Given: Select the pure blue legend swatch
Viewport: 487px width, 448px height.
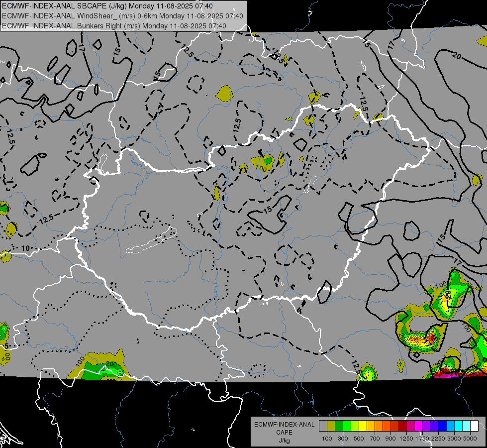Looking at the screenshot, I should coord(443,426).
